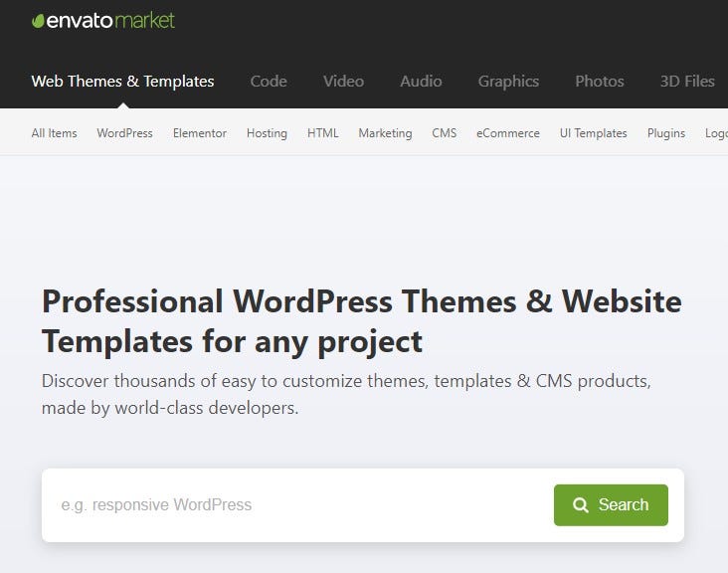Go to the 3D Files category
Image resolution: width=728 pixels, height=573 pixels.
(x=687, y=82)
